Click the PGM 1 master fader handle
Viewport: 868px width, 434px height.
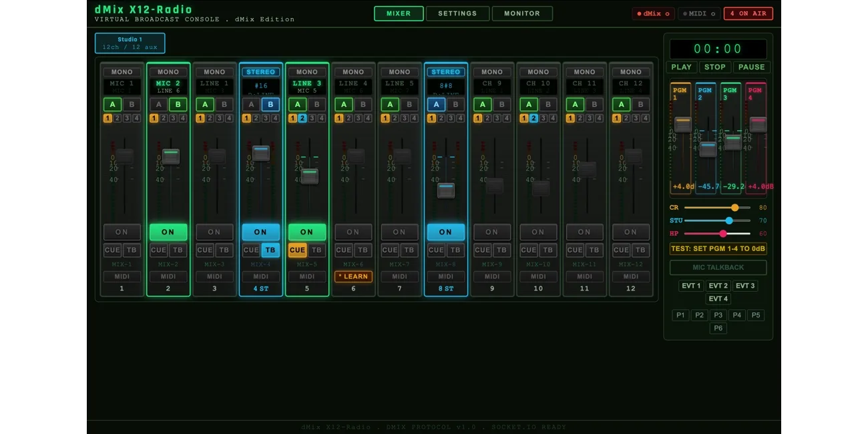point(682,124)
